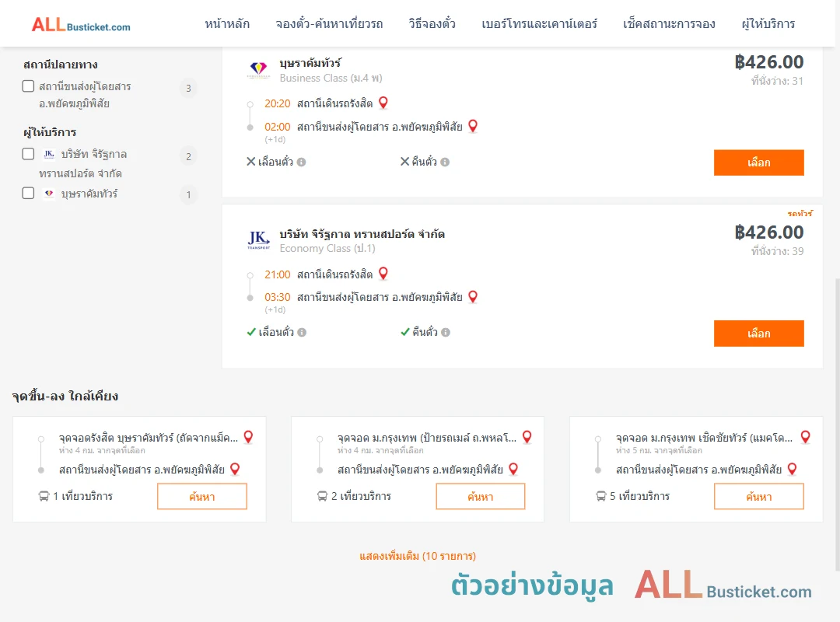Image resolution: width=840 pixels, height=622 pixels.
Task: Open map pin for จุดจอด ม.กรุงเทพ เชิดชัยทัวร์
Action: pyautogui.click(x=805, y=437)
